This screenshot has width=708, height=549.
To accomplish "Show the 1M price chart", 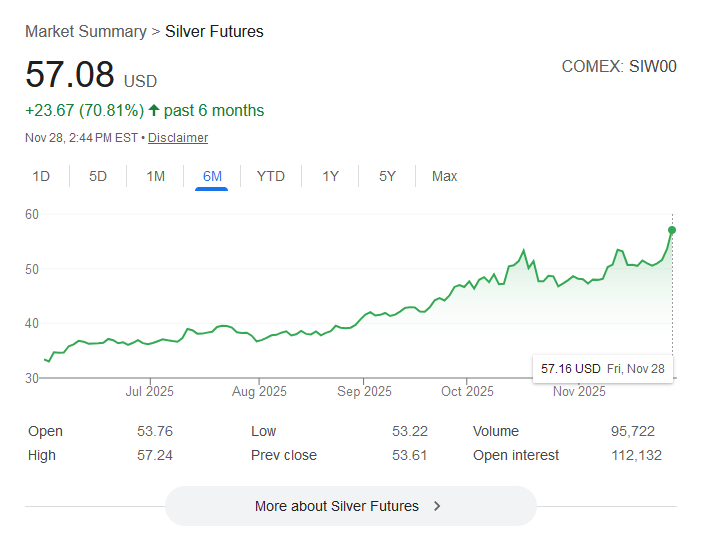I will pyautogui.click(x=156, y=176).
